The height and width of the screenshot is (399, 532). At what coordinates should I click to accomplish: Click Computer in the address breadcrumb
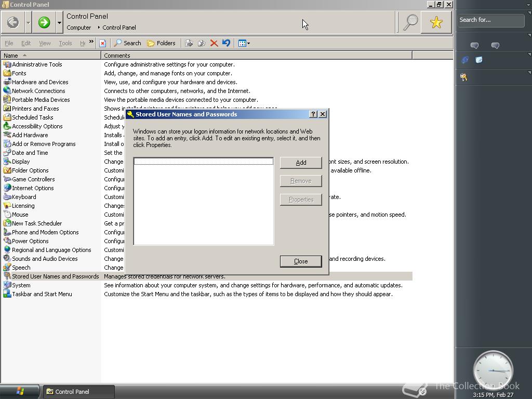pyautogui.click(x=79, y=28)
